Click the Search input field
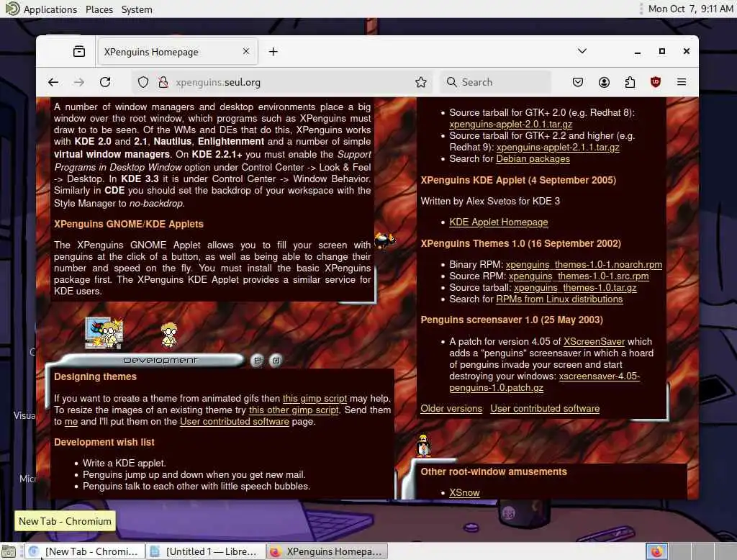Viewport: 737px width, 560px height. tap(495, 82)
